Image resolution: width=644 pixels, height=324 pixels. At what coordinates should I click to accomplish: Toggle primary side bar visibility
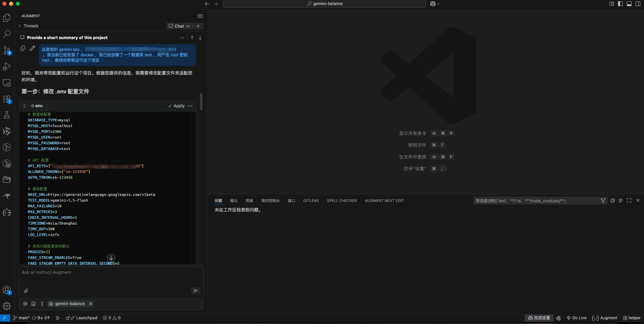[x=620, y=4]
